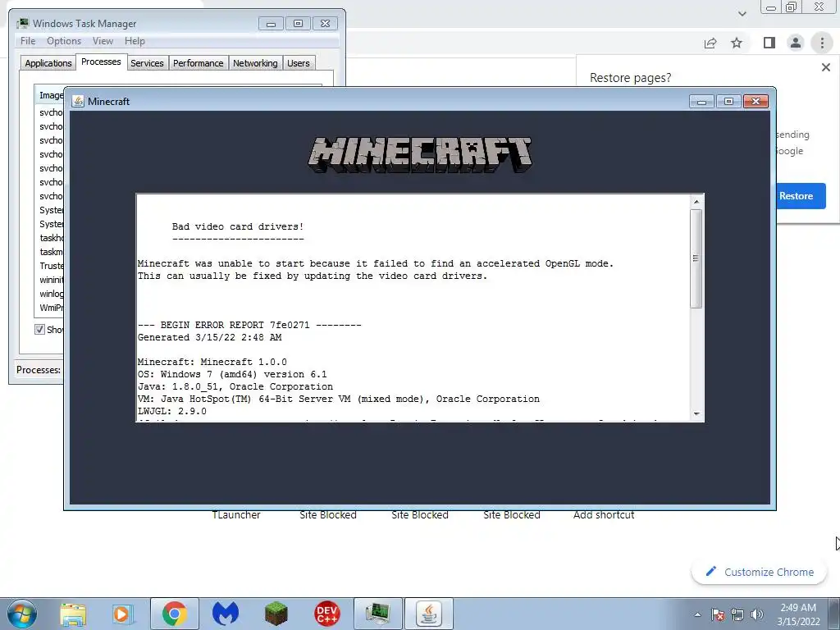
Task: Click the Image Name column header
Action: pyautogui.click(x=49, y=95)
